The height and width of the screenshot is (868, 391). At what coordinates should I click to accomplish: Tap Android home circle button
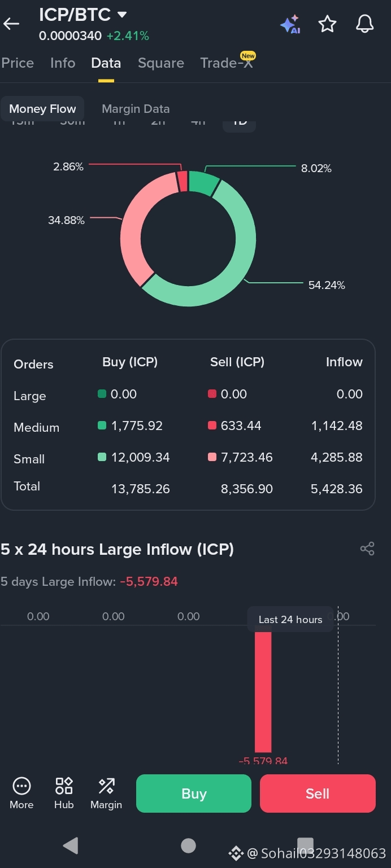pyautogui.click(x=188, y=845)
